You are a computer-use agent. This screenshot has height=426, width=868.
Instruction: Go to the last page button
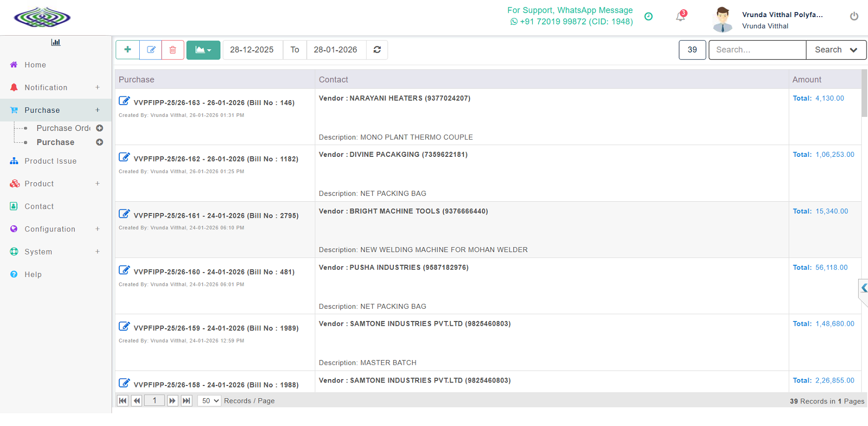tap(186, 401)
